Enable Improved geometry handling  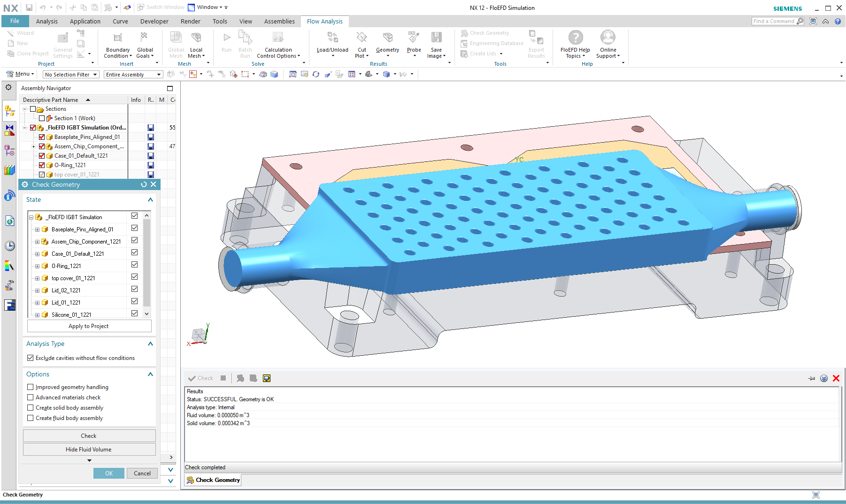(31, 387)
